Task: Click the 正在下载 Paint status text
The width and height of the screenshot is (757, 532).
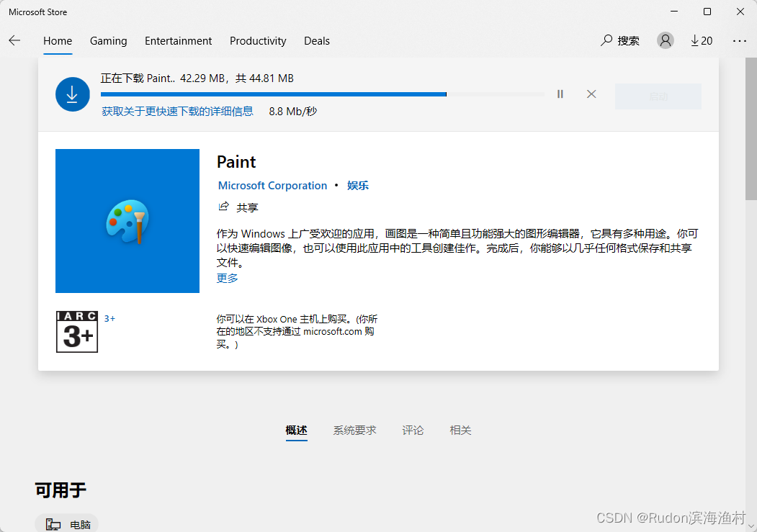Action: [197, 78]
